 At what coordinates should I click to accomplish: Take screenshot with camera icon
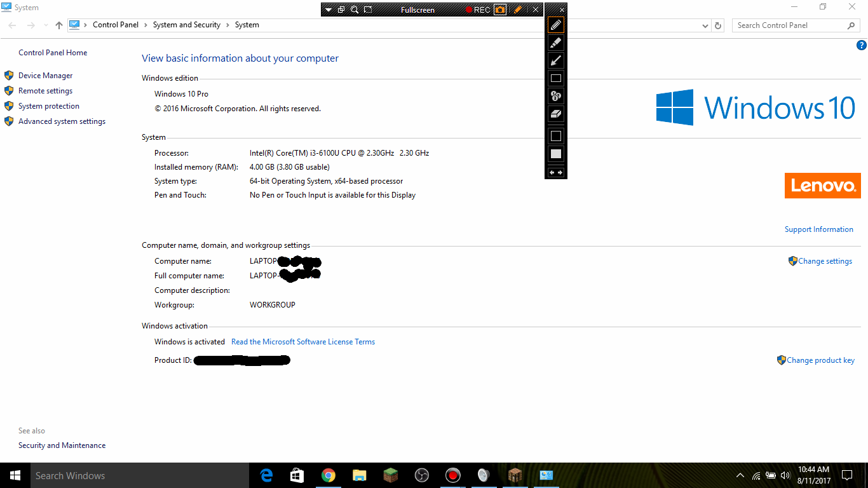click(500, 10)
